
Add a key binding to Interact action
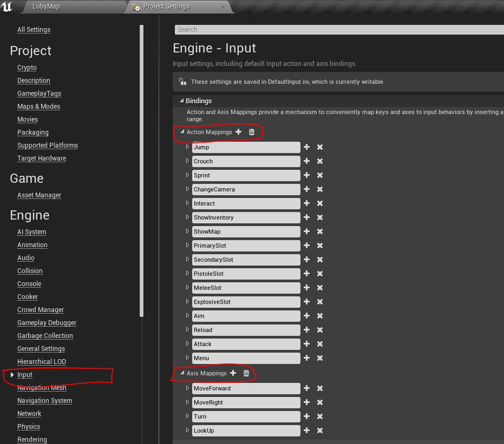tap(306, 203)
